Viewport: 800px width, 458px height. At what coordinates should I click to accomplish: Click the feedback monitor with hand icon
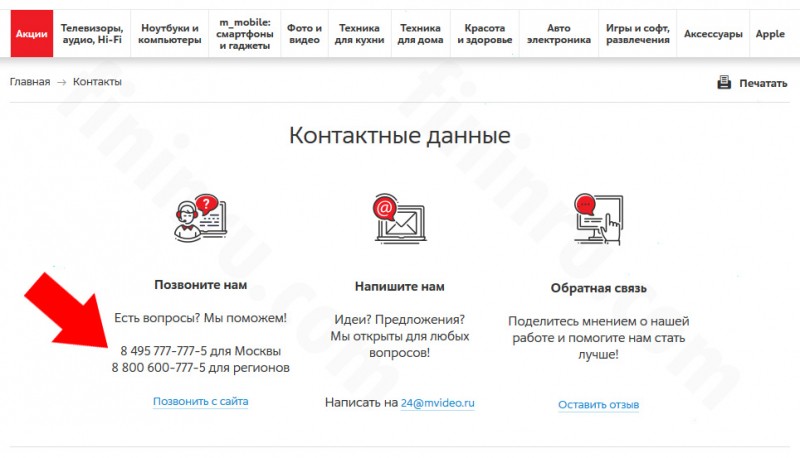[x=598, y=219]
